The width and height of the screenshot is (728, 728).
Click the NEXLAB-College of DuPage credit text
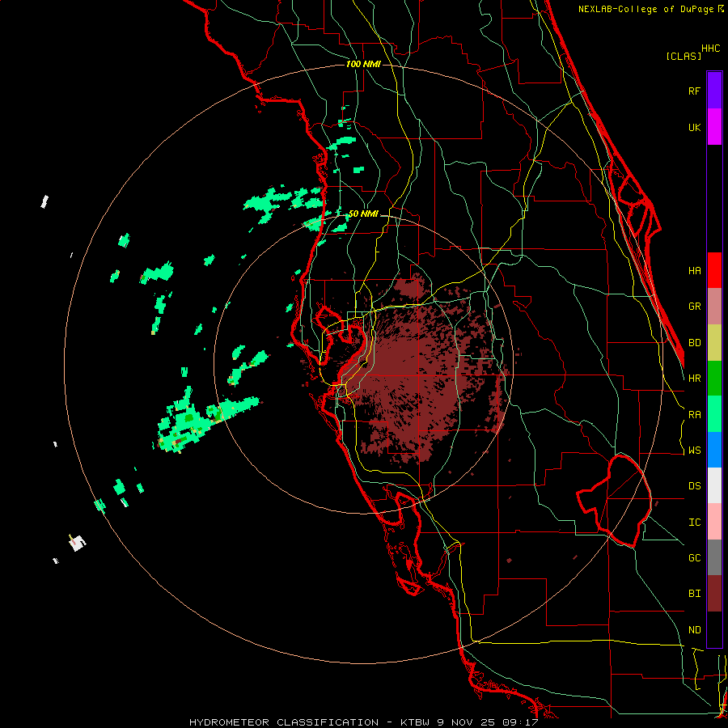pos(645,9)
